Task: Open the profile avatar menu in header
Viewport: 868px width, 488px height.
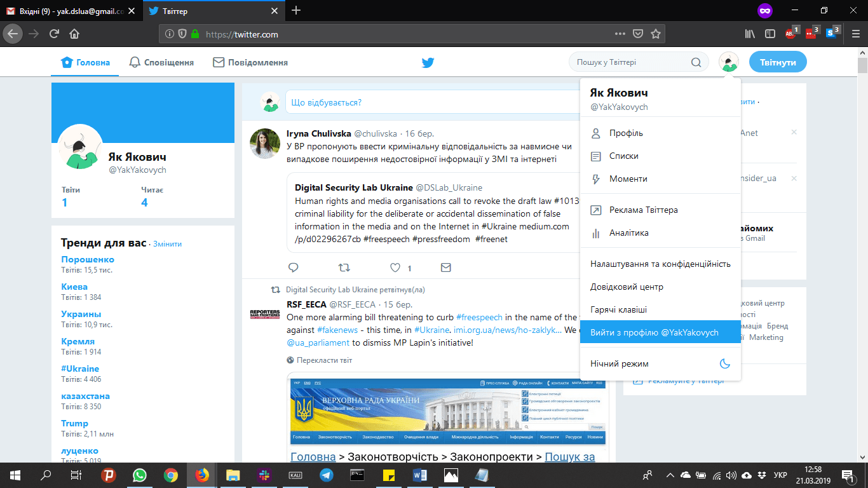Action: (x=729, y=62)
